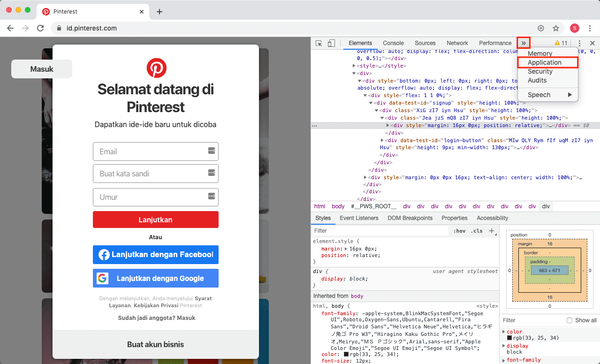Click the red Lanjutkan button
Screen dimensions: 600x364
156,220
